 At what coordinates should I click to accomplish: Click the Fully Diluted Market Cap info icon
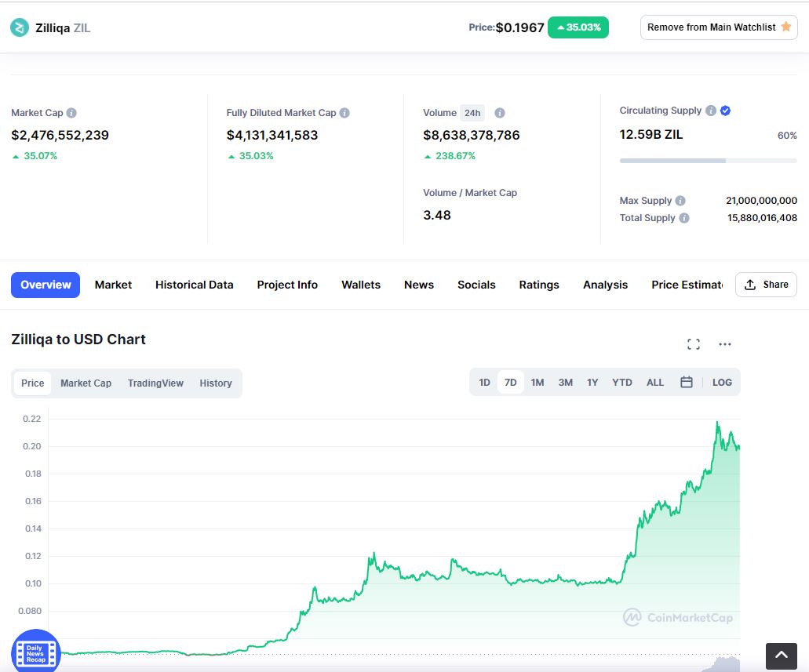tap(344, 112)
